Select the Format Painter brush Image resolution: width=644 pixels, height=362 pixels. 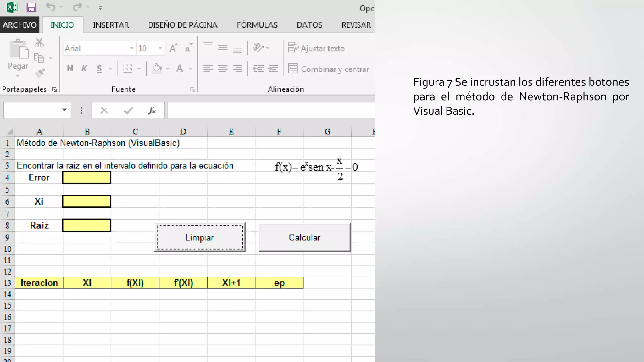(40, 73)
